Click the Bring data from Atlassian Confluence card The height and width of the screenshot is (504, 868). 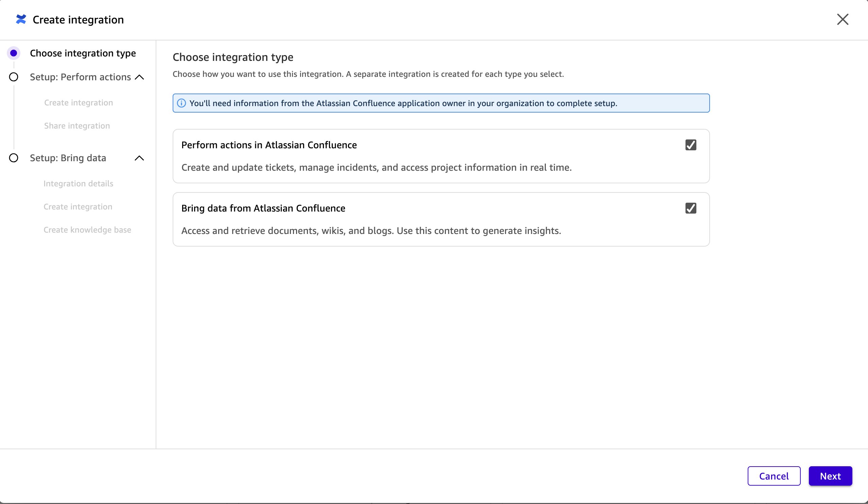coord(441,219)
